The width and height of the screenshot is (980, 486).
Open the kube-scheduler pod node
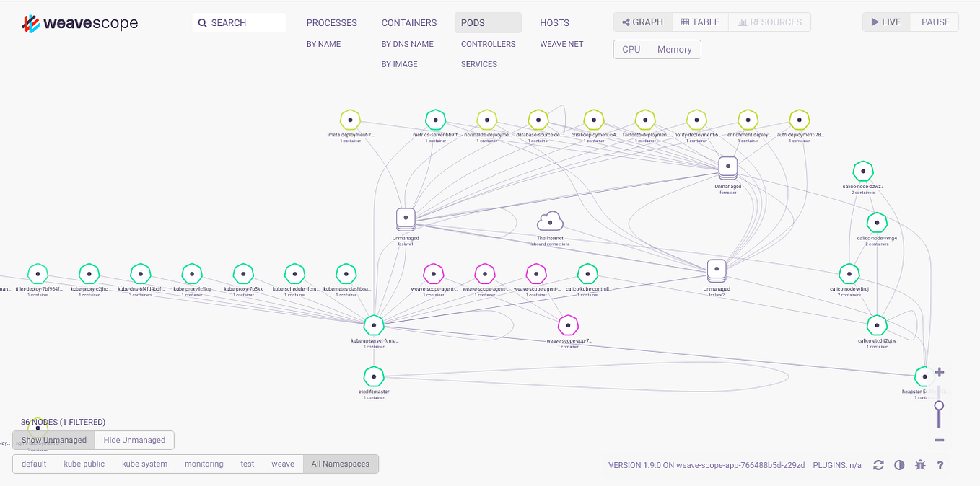click(294, 274)
